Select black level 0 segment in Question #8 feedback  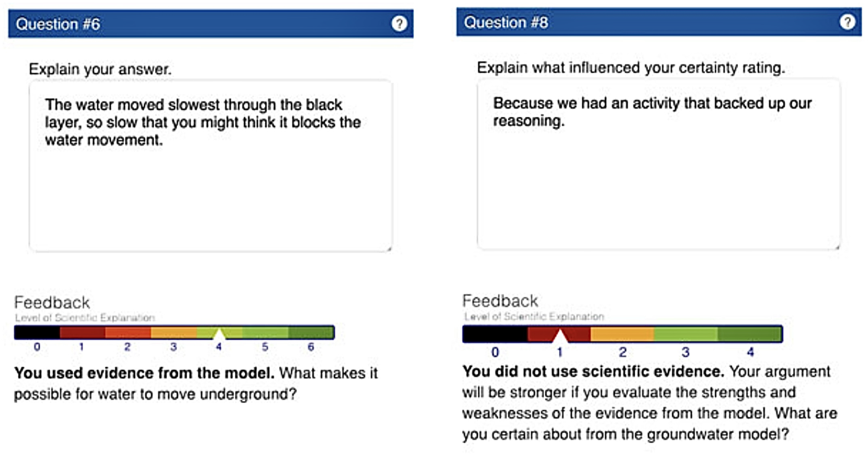495,334
